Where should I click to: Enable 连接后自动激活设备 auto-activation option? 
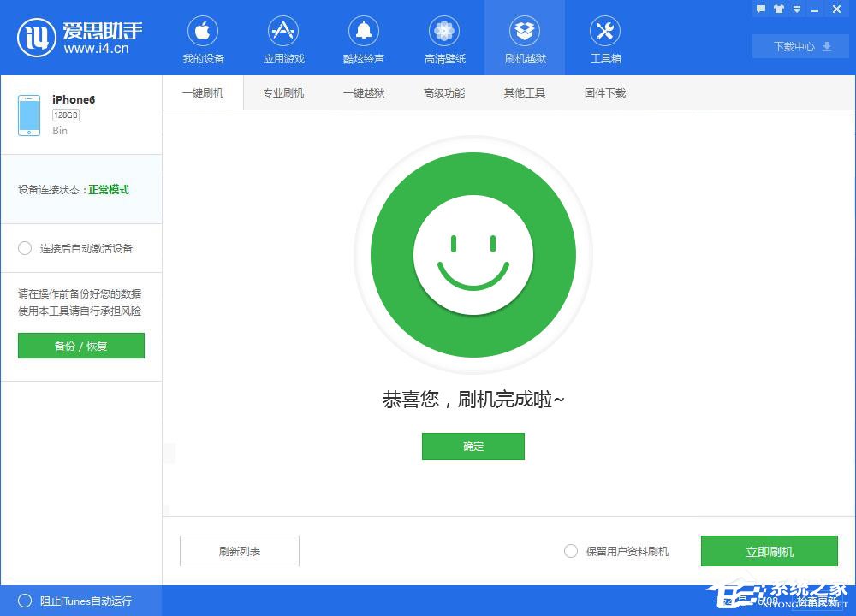26,248
